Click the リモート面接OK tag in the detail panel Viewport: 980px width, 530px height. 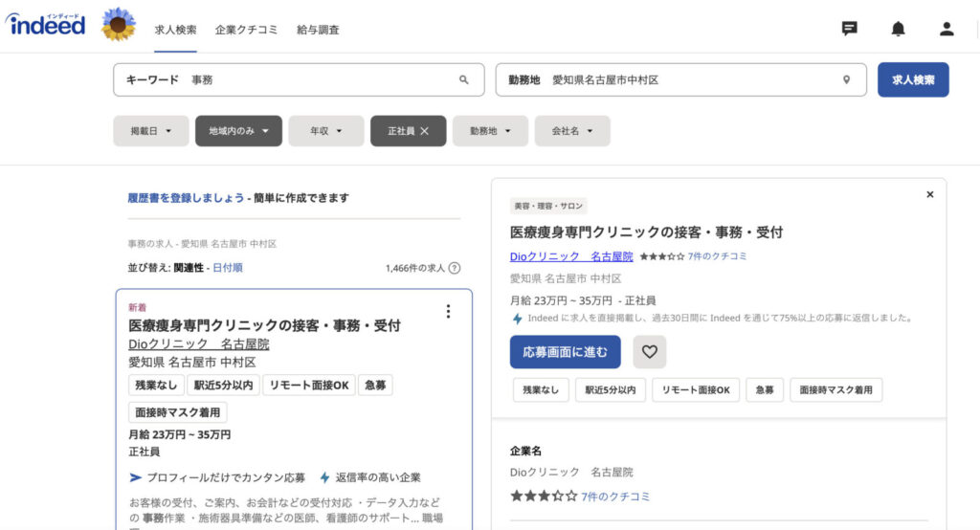coord(696,390)
